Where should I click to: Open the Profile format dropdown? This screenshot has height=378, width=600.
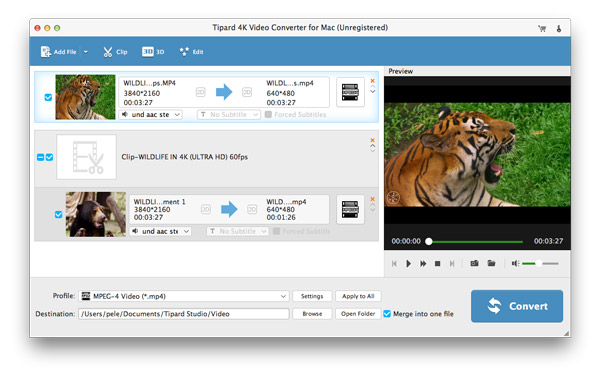[x=184, y=296]
